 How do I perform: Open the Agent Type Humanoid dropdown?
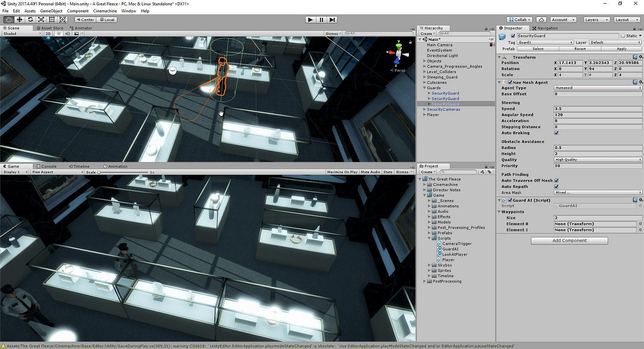(x=598, y=88)
